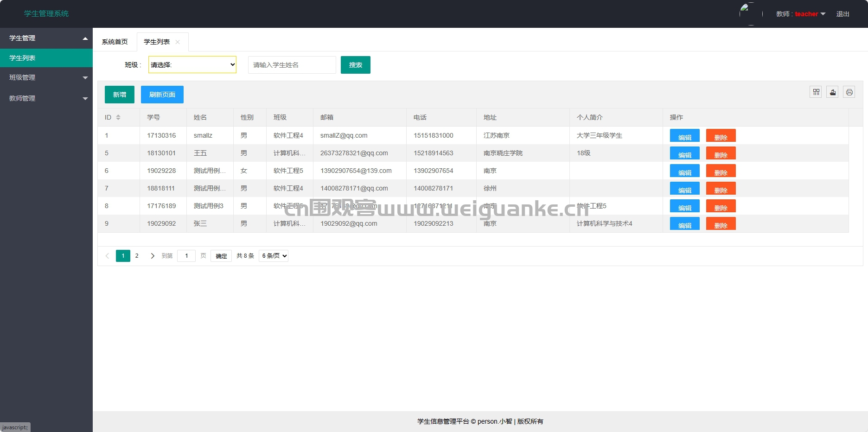Edit the 张三 student row
The image size is (868, 432).
pos(685,223)
